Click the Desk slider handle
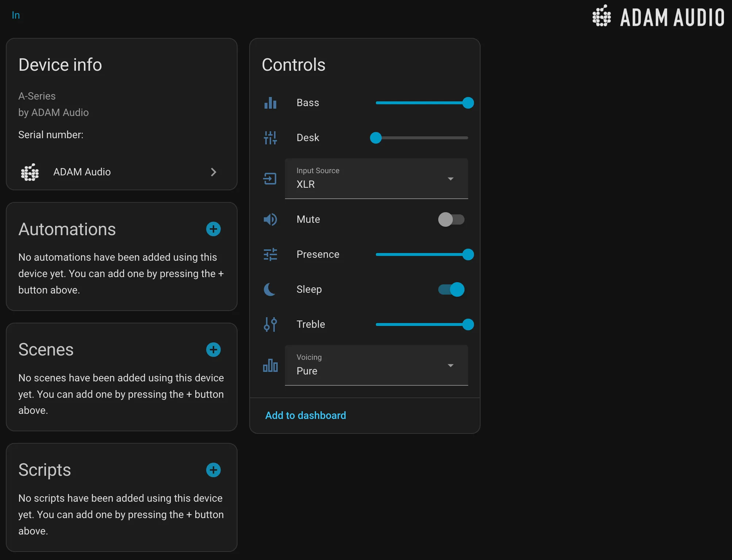 (376, 138)
